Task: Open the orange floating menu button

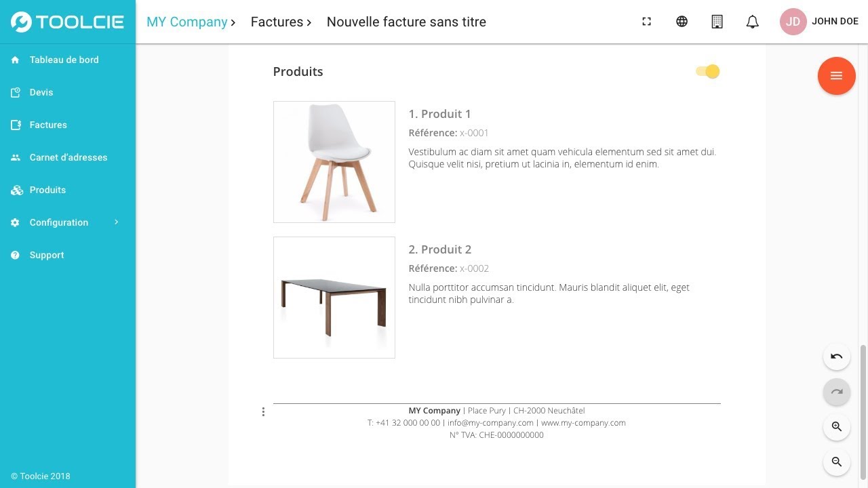Action: pyautogui.click(x=836, y=75)
